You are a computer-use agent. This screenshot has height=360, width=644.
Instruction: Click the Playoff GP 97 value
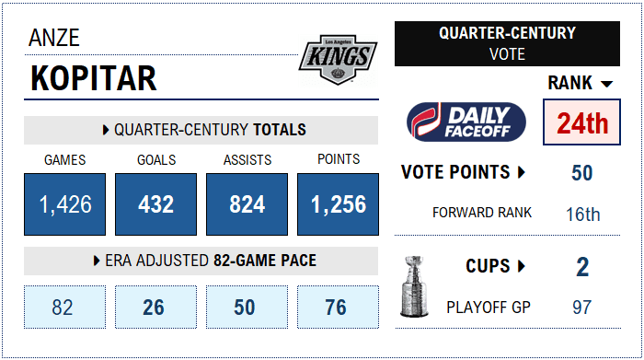pos(582,307)
